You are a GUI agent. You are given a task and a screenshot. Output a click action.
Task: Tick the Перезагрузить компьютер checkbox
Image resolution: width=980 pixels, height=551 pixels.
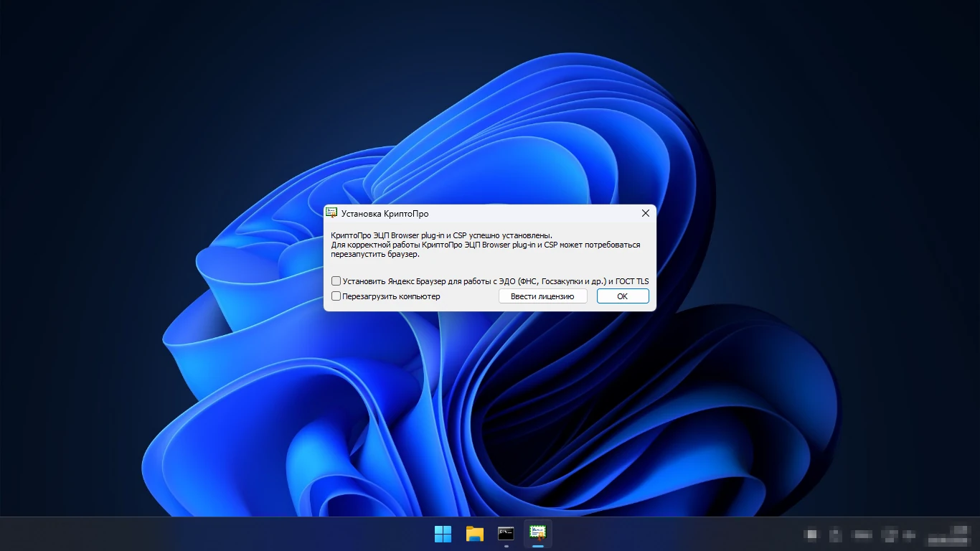click(336, 296)
